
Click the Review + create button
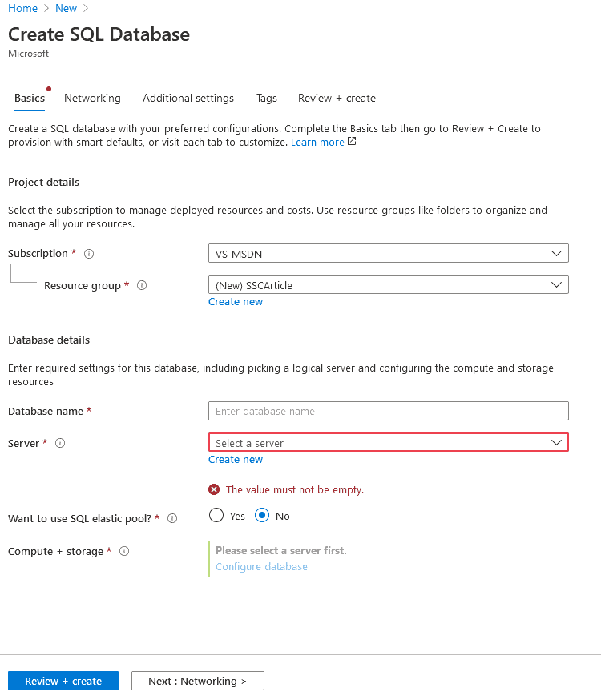(x=63, y=681)
